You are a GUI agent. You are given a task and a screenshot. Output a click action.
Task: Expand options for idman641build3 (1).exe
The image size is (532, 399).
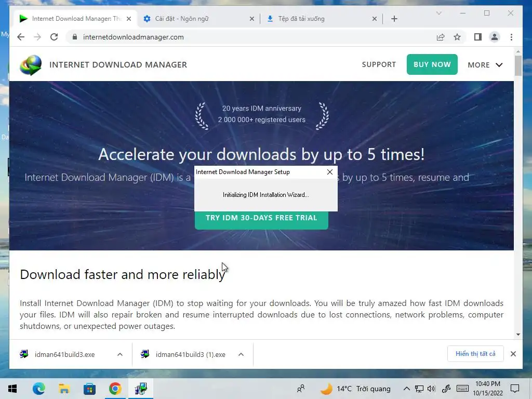[x=241, y=354]
